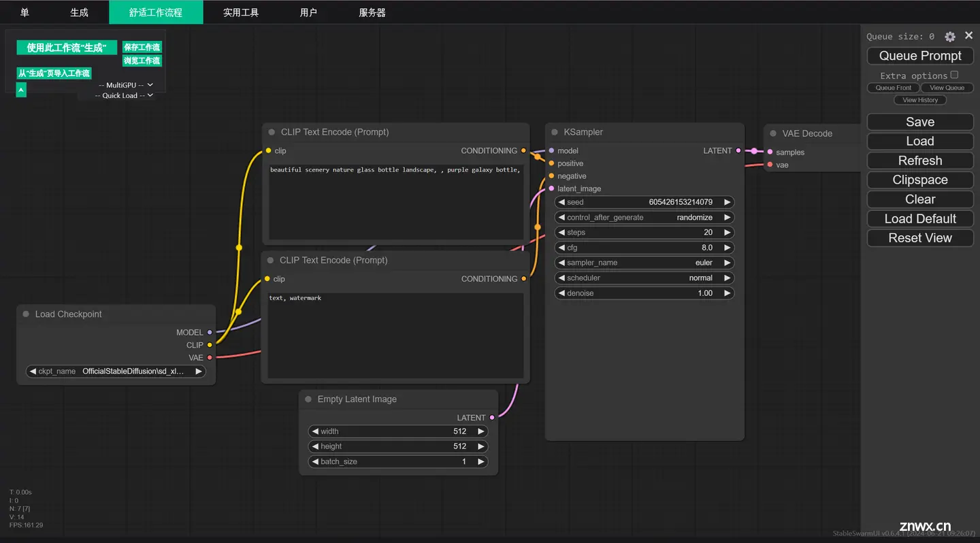
Task: Collapse the top CLIP Text Encode node dot
Action: point(272,132)
